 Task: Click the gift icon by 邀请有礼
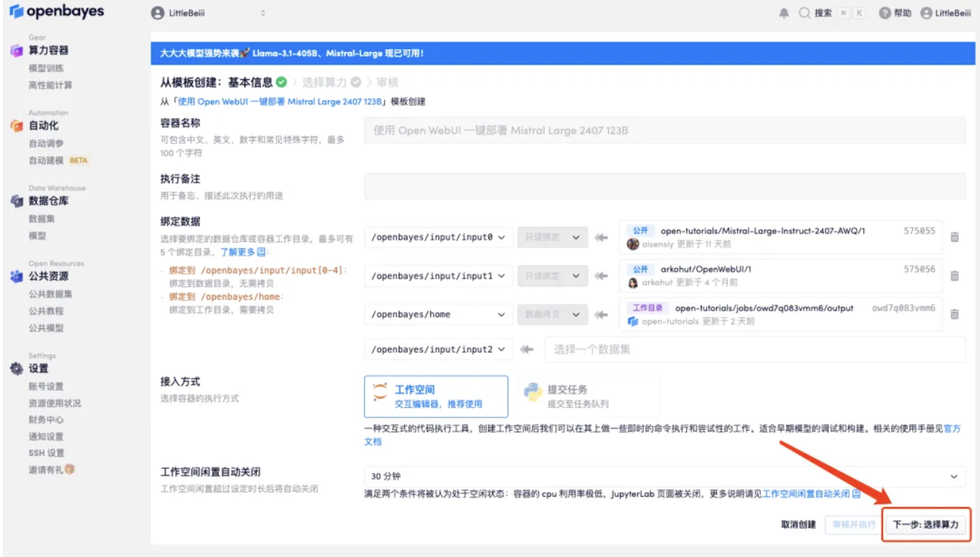coord(70,469)
